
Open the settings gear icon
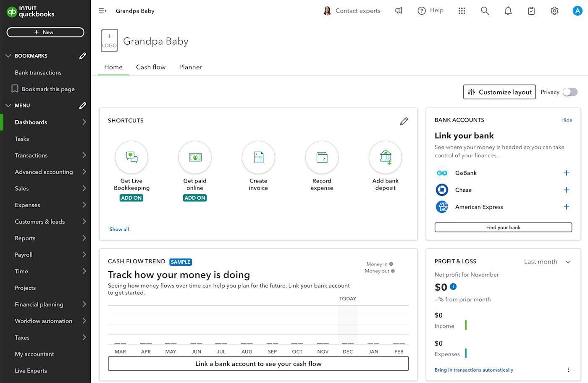pos(554,11)
